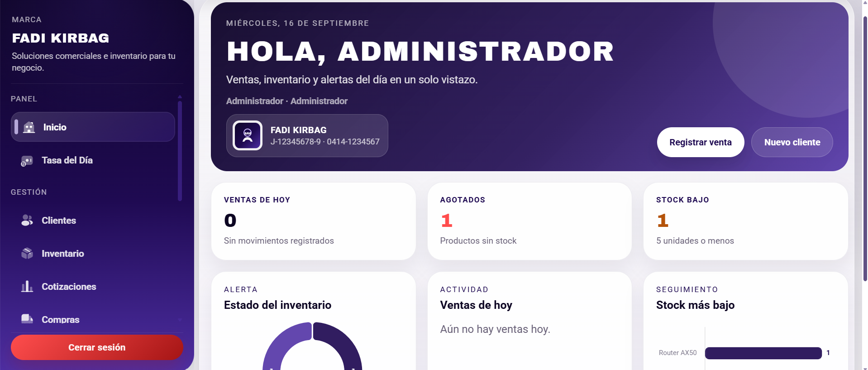Select the Agotados summary card
Viewport: 868px width, 370px height.
coord(529,221)
